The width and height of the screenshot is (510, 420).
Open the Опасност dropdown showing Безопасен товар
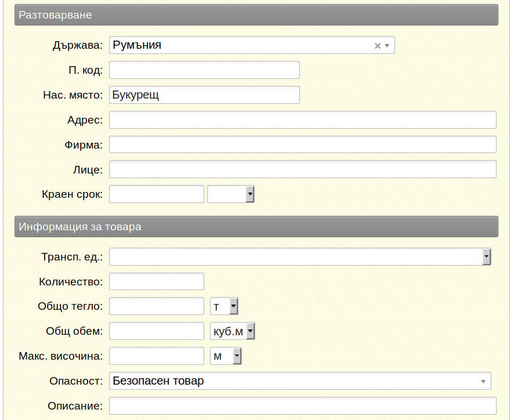(x=300, y=381)
